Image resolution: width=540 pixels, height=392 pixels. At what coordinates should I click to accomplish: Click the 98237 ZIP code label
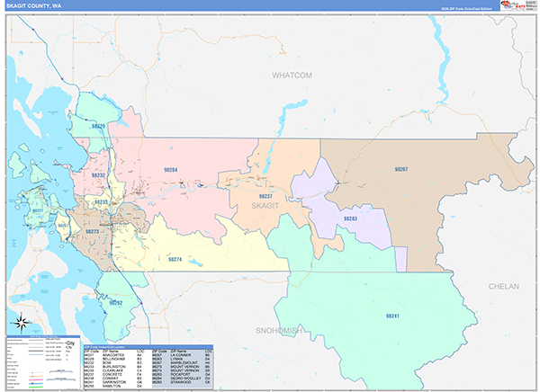coord(265,196)
